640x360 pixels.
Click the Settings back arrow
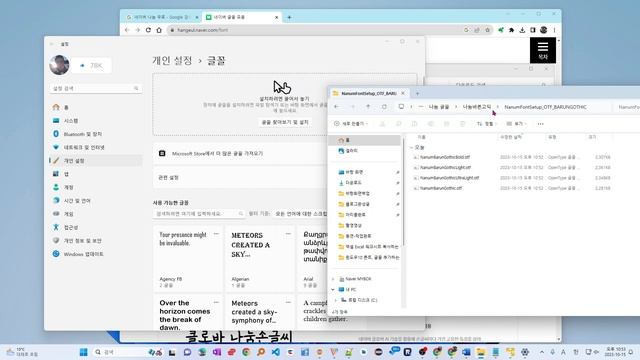[x=52, y=44]
